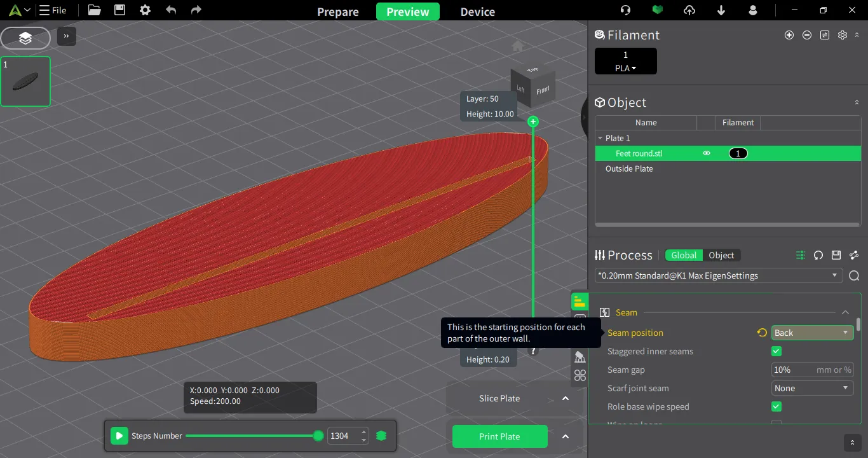Click the filament sync icon
868x458 pixels.
click(x=825, y=36)
